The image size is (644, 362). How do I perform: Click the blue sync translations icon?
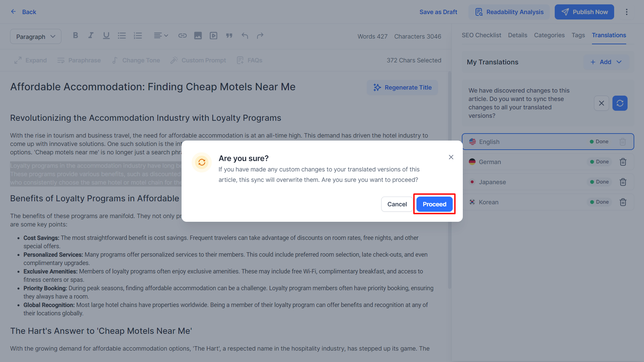click(x=620, y=103)
